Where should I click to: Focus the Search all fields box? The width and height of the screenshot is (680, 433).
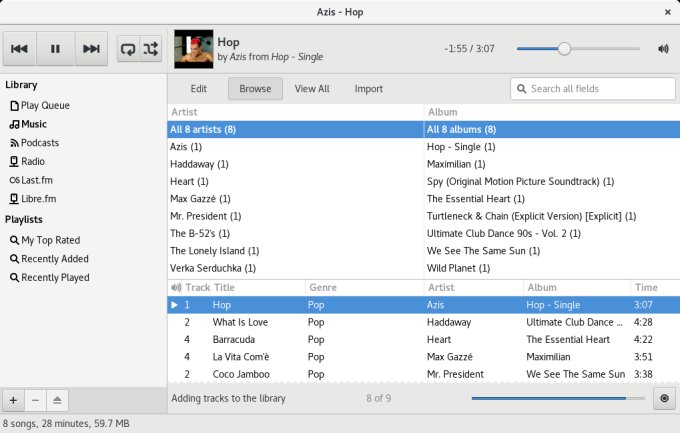[x=600, y=89]
